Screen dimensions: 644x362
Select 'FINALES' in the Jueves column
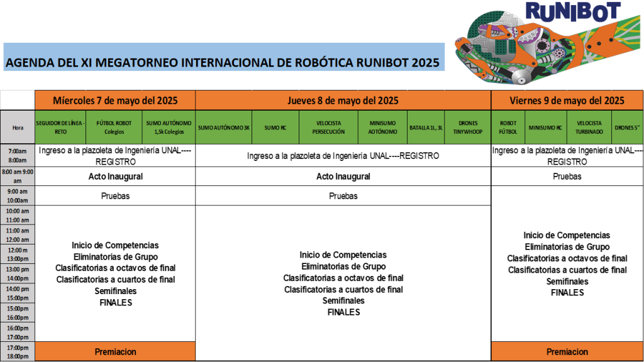pyautogui.click(x=344, y=312)
